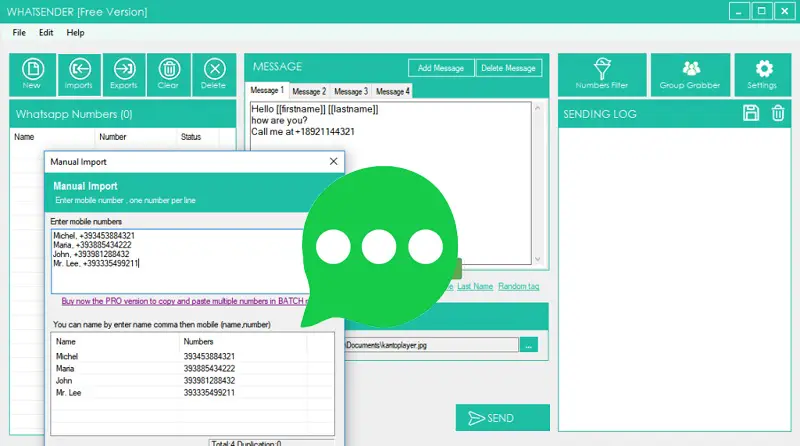Click the Delete Message button
Image resolution: width=800 pixels, height=446 pixels.
tap(508, 68)
